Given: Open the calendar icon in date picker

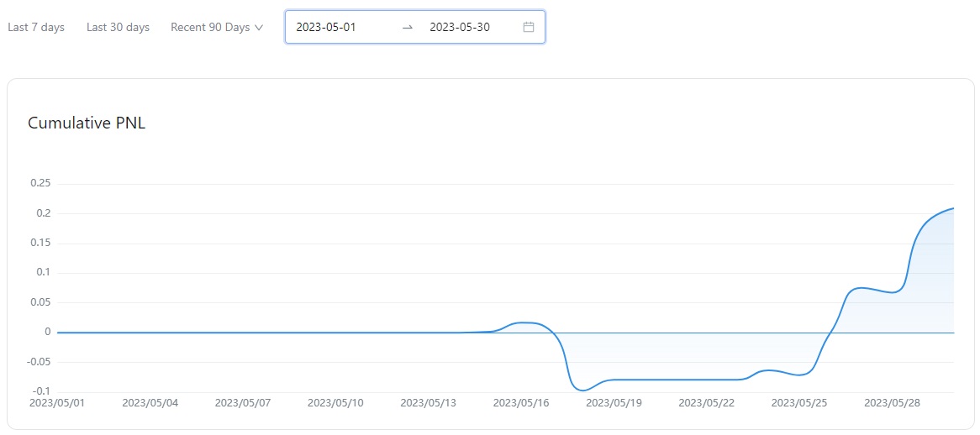Looking at the screenshot, I should 529,27.
